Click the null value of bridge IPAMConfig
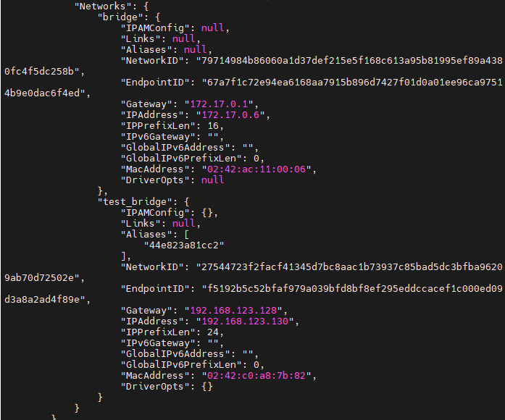Screen dimensions: 505x420 212,28
